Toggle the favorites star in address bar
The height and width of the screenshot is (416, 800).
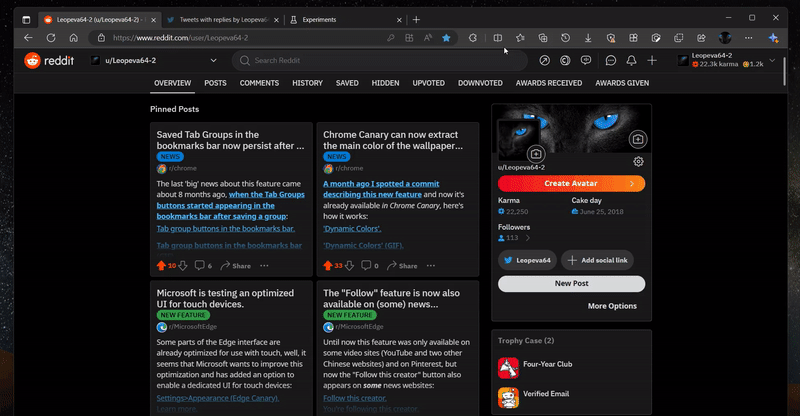click(x=446, y=38)
